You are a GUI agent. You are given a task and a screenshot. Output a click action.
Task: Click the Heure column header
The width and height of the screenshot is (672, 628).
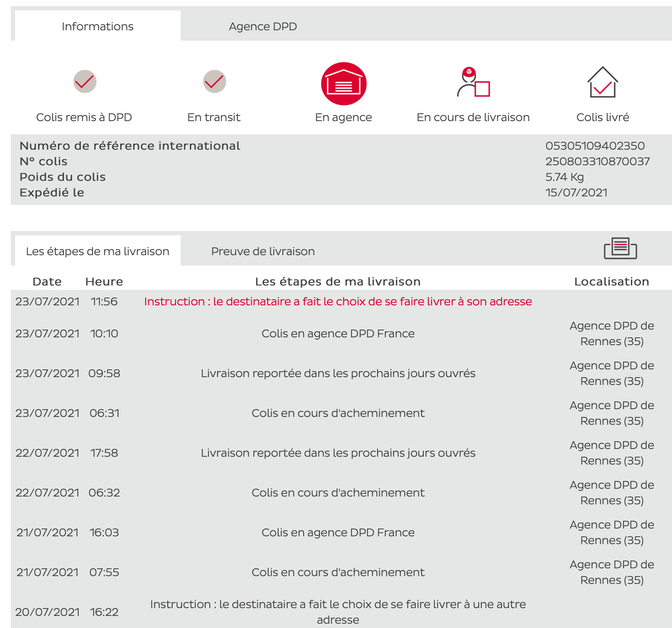pos(104,282)
